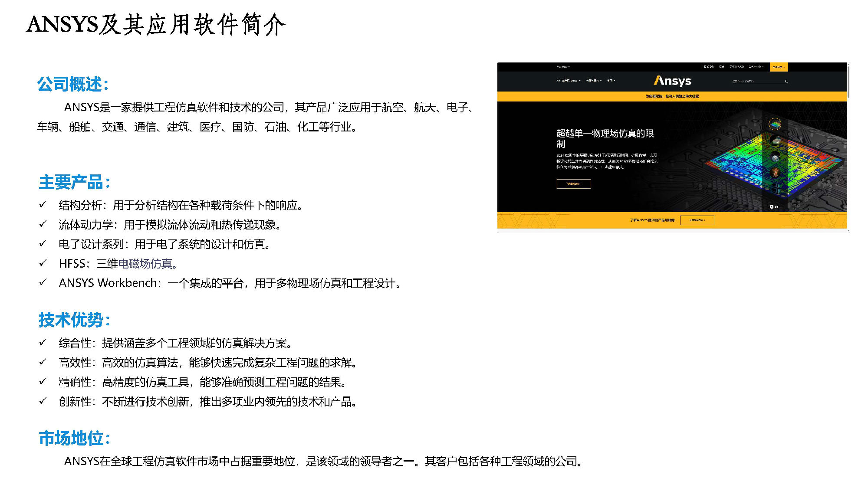Image resolution: width=868 pixels, height=488 pixels.
Task: Expand the second main navigation dropdown
Action: [593, 81]
